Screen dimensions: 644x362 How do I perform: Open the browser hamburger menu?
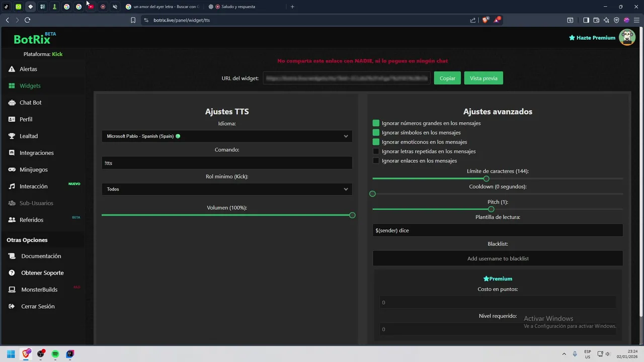pos(636,20)
